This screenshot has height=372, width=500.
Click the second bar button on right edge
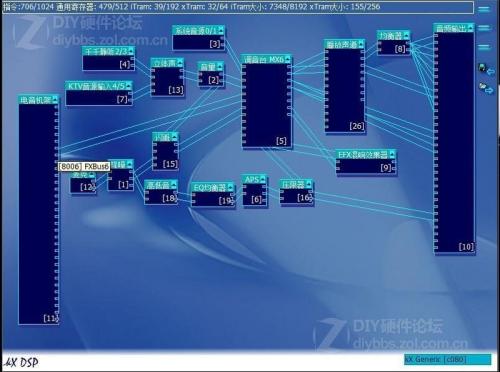point(484,28)
